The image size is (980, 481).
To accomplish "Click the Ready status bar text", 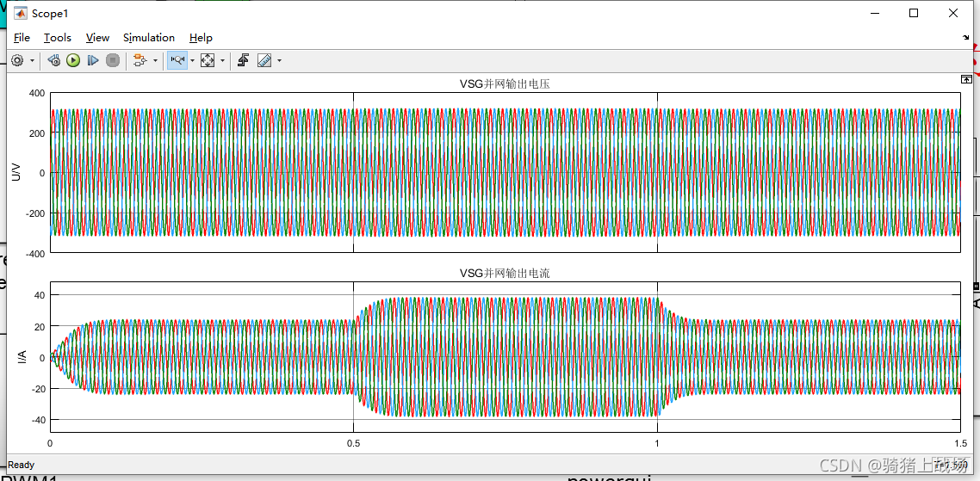I will click(x=22, y=465).
